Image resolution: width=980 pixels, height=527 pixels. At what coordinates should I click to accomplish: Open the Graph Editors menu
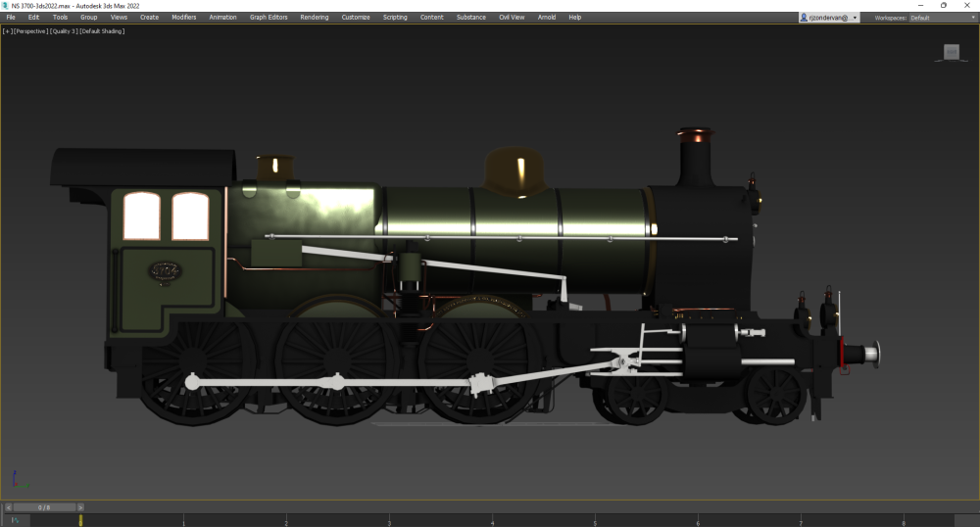click(x=269, y=18)
